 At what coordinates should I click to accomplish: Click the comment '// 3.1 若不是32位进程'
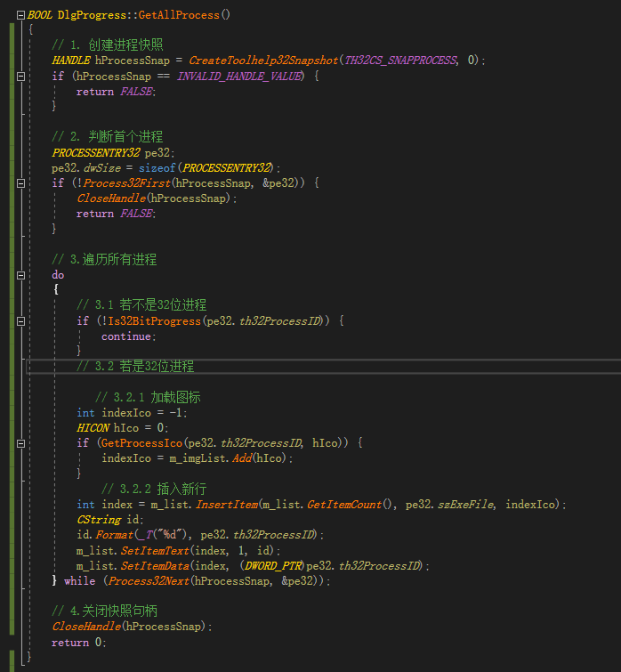[141, 305]
